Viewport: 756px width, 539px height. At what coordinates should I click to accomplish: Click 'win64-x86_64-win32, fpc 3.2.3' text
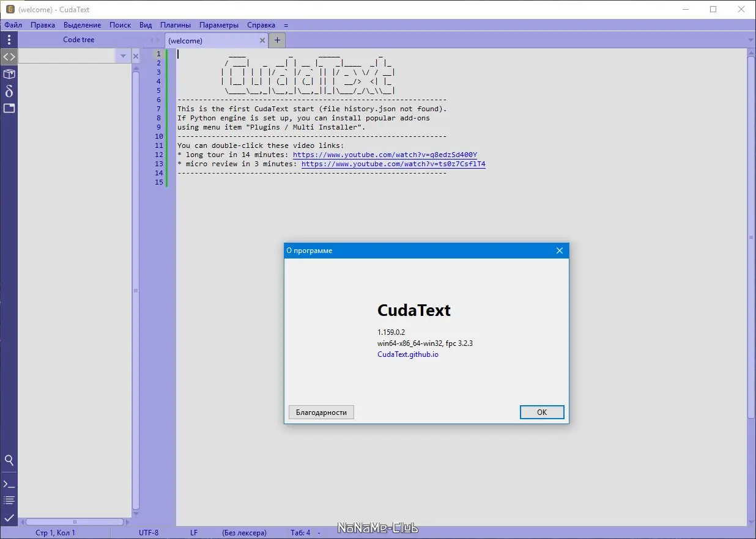[x=425, y=343]
